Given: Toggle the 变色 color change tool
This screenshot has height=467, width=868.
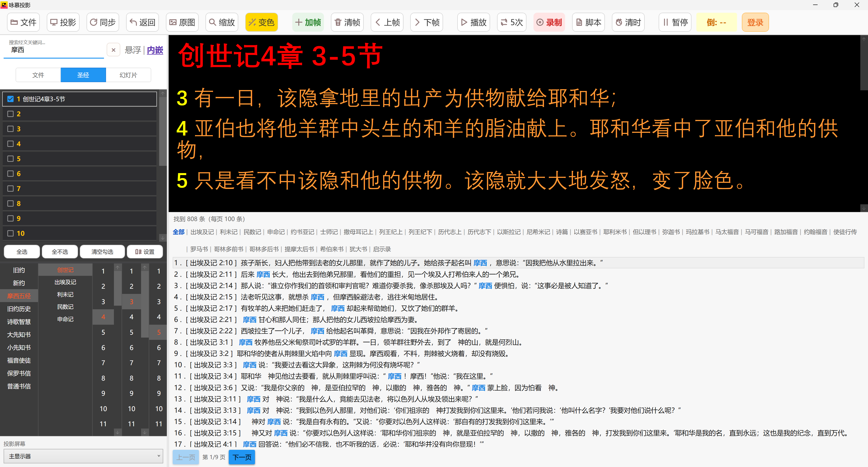Looking at the screenshot, I should click(x=262, y=22).
